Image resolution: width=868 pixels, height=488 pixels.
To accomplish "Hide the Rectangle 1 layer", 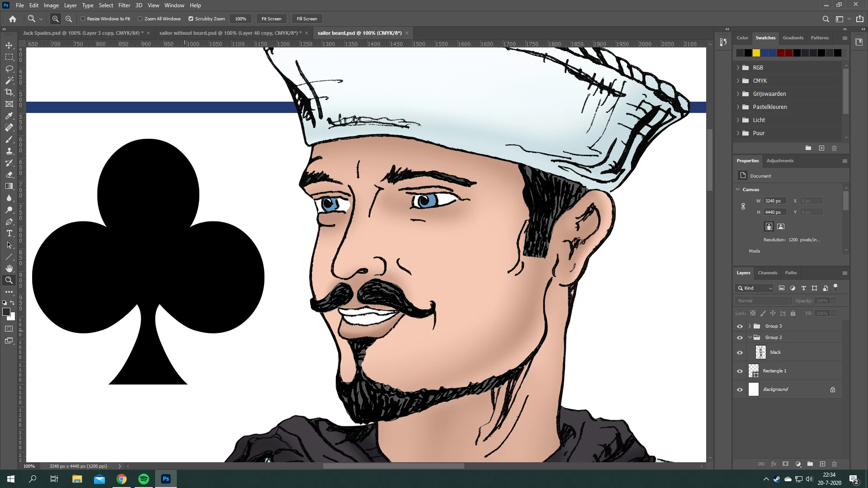I will [740, 371].
